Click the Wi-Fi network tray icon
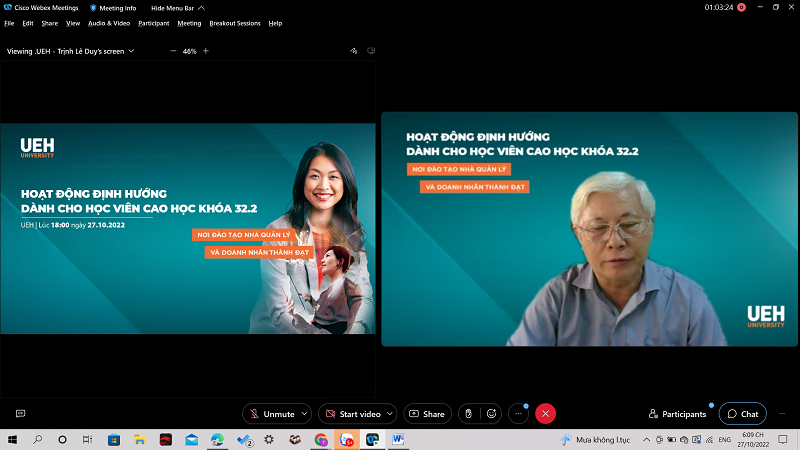 (x=709, y=440)
